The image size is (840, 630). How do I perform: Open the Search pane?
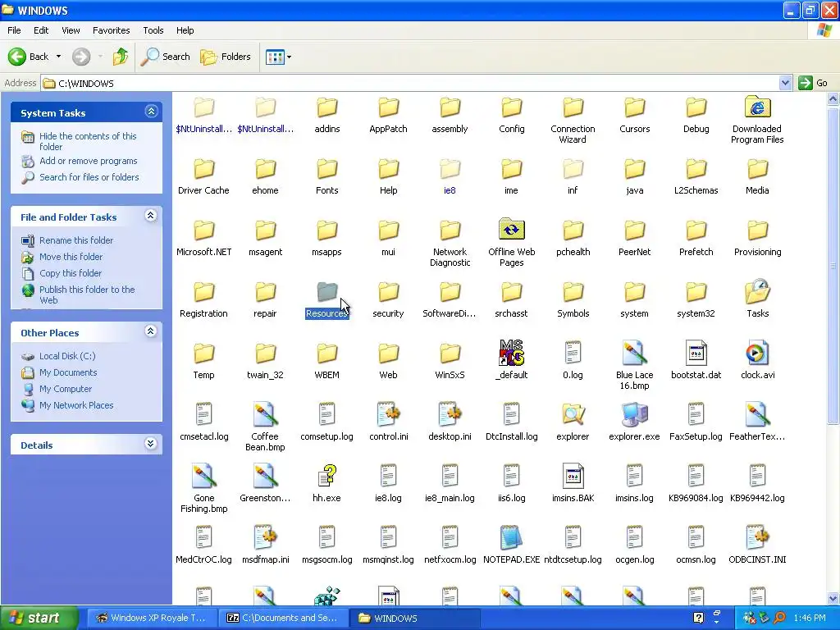tap(166, 57)
